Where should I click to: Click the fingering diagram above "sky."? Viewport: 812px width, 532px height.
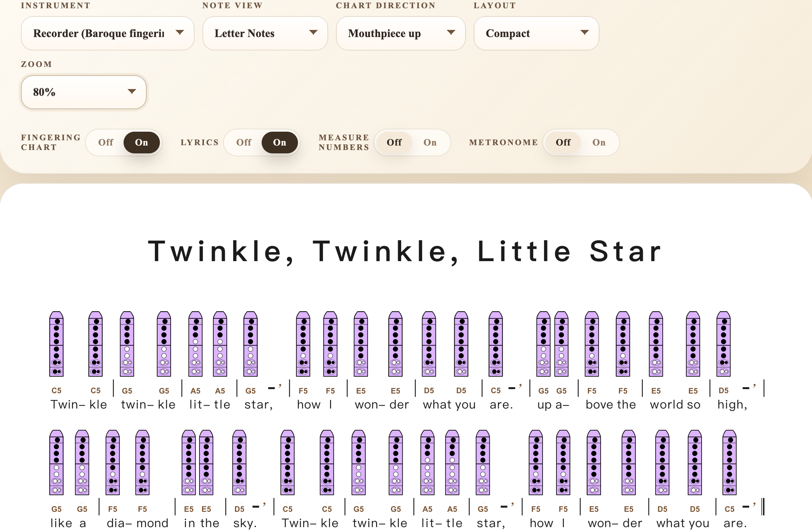239,463
